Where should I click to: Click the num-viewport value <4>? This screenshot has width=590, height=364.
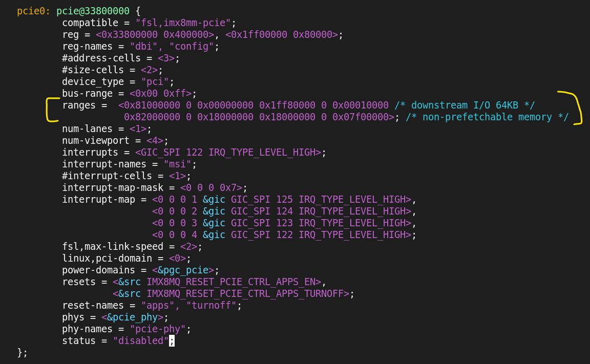pos(155,141)
